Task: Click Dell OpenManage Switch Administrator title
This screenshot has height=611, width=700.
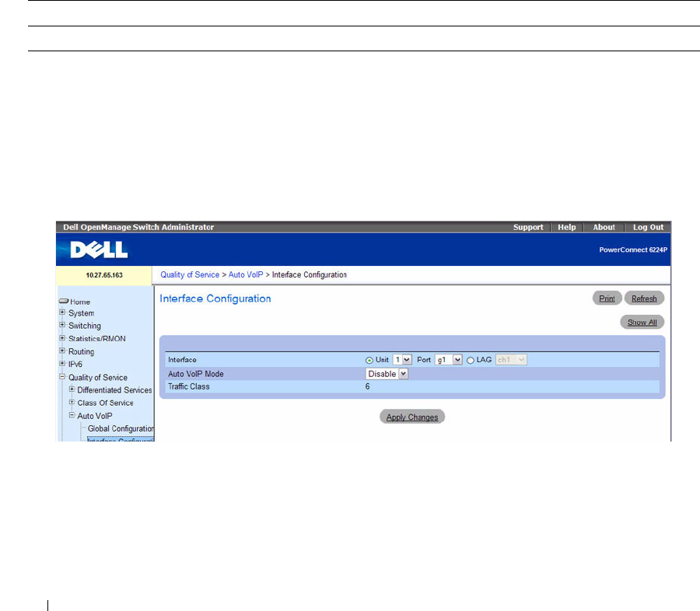Action: [x=138, y=227]
